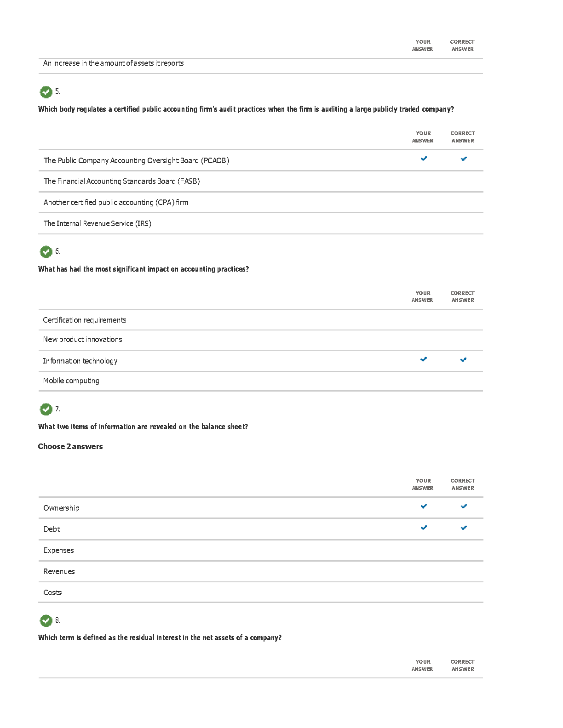Choose the New product innovations answer
Screen dimensions: 563x728
click(83, 339)
